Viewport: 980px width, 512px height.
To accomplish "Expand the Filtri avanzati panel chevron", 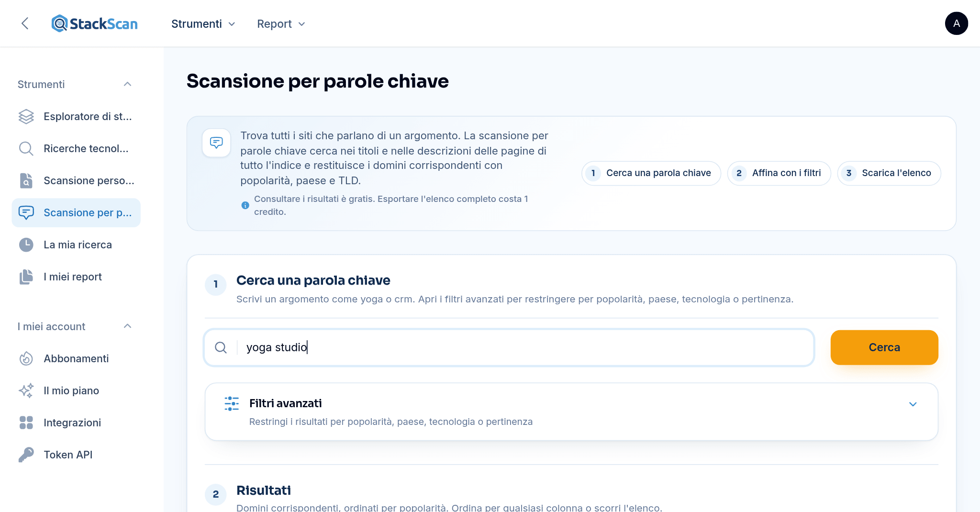I will [x=913, y=404].
